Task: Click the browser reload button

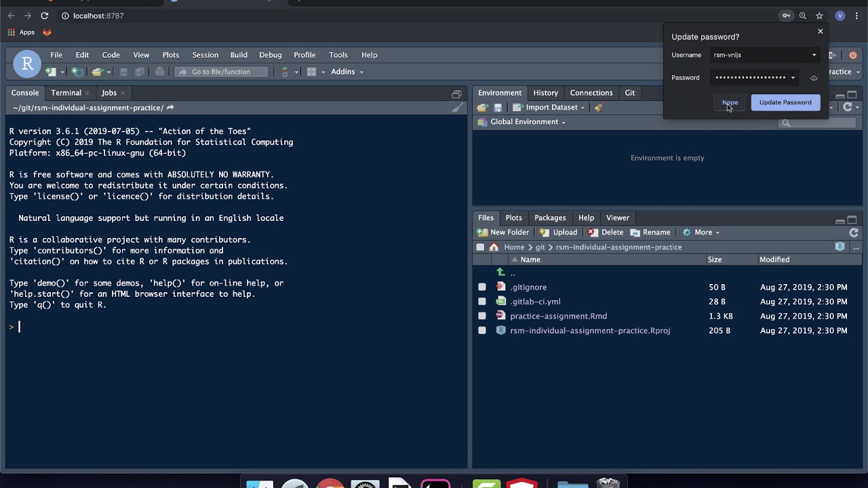Action: (44, 16)
